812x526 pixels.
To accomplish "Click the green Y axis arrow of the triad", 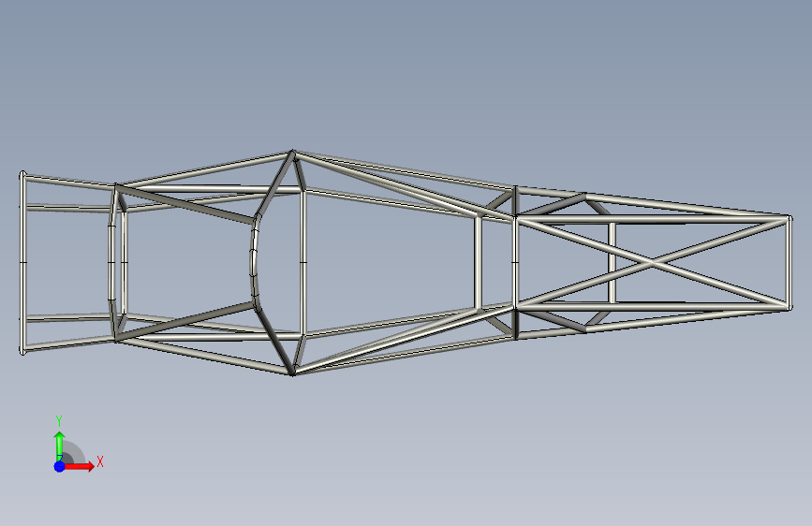I will (x=60, y=446).
